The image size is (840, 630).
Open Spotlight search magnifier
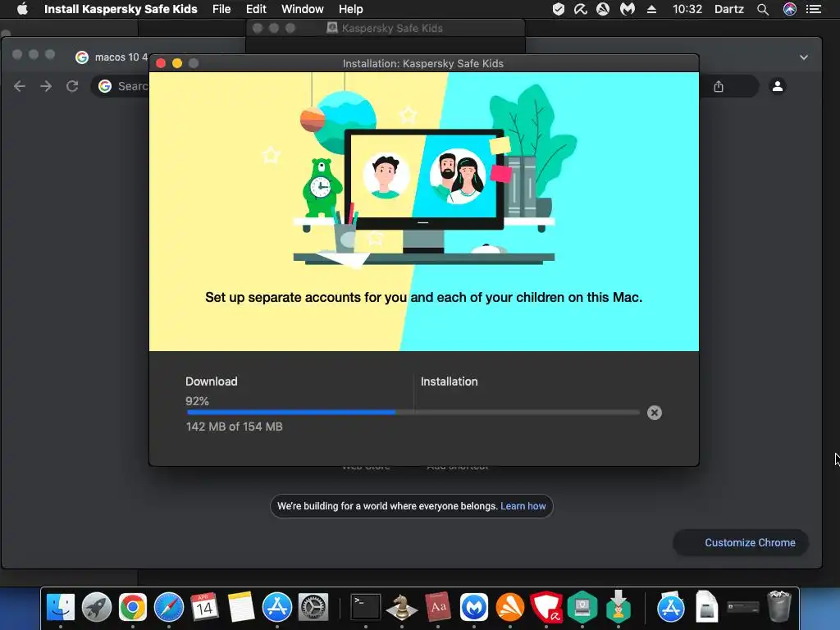pyautogui.click(x=763, y=9)
